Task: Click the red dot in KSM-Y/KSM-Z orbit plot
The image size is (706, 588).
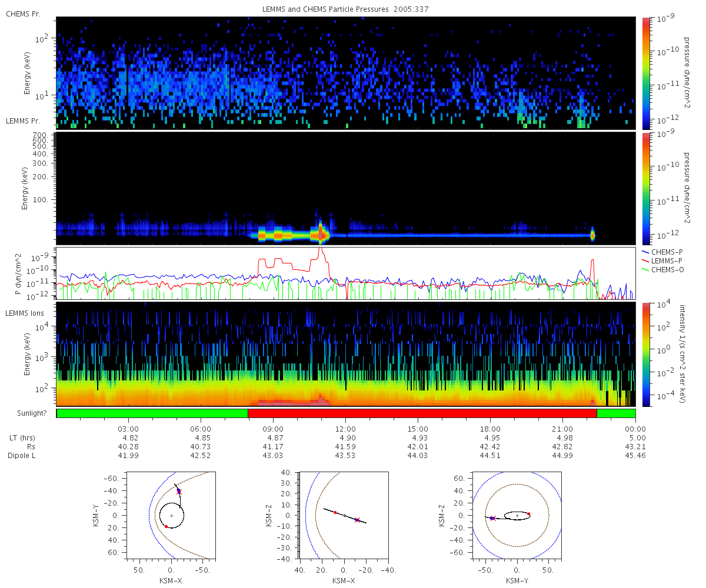Action: (x=529, y=513)
